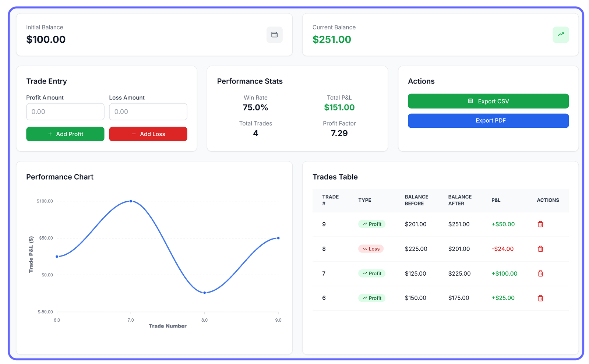Click the green trend icon on Current Balance card
The height and width of the screenshot is (364, 589).
point(561,35)
